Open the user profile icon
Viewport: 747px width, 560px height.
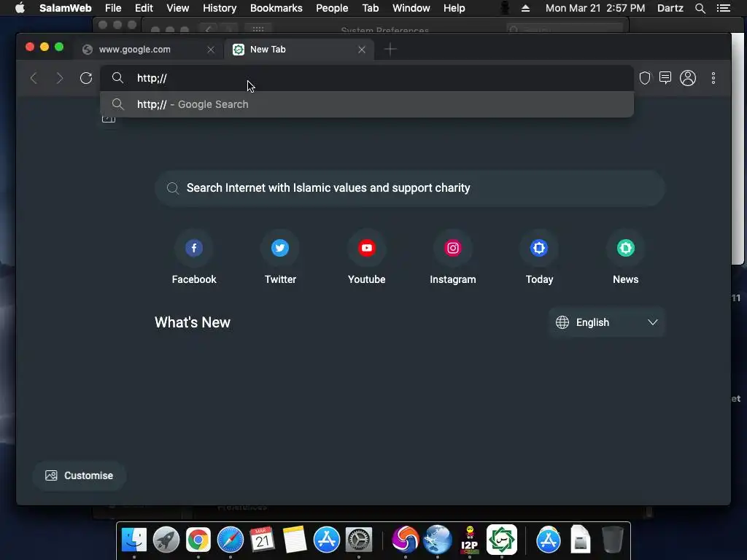(688, 78)
